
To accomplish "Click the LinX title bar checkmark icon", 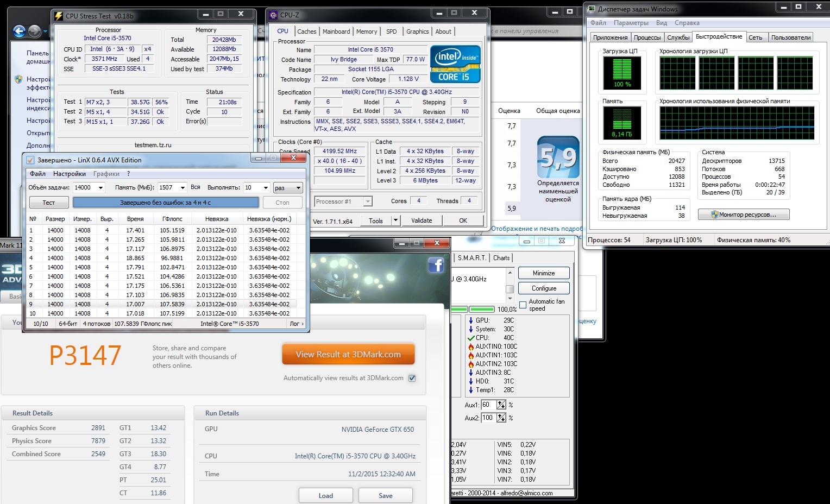I will point(30,160).
